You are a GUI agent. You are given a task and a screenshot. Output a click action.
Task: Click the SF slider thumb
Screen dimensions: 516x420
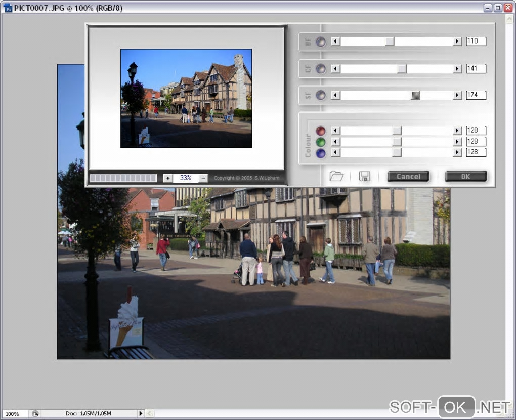tap(416, 95)
